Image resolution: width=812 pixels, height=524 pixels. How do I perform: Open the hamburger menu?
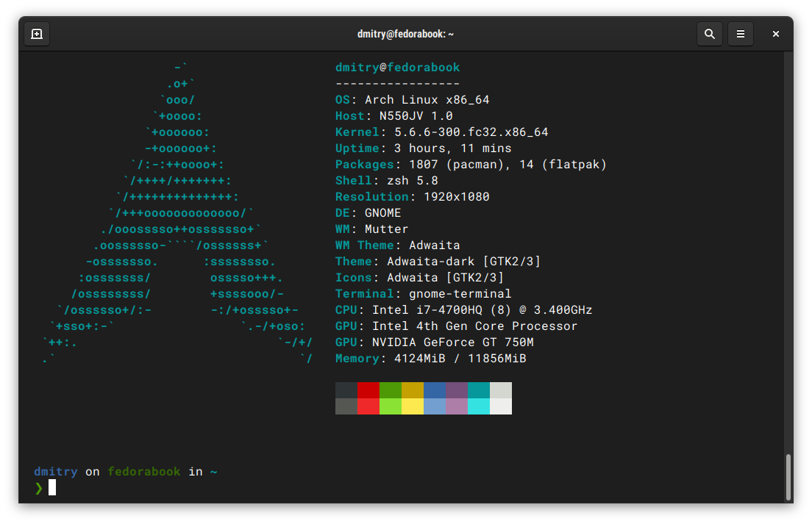[x=741, y=34]
